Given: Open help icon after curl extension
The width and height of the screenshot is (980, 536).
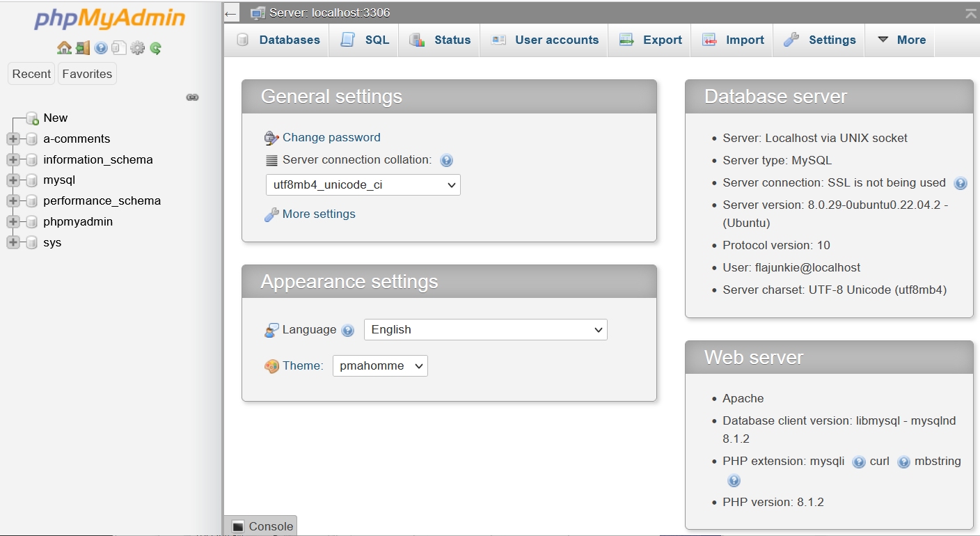Looking at the screenshot, I should [x=903, y=462].
